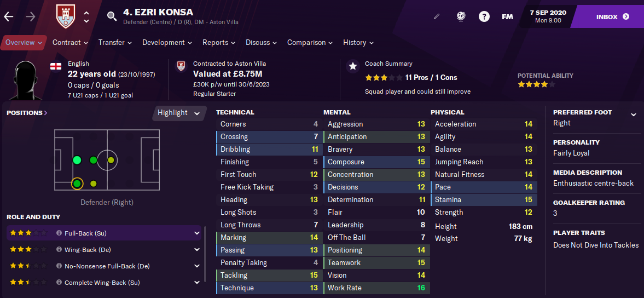644x298 pixels.
Task: Expand the Full-Back (Su) role row
Action: tap(104, 233)
